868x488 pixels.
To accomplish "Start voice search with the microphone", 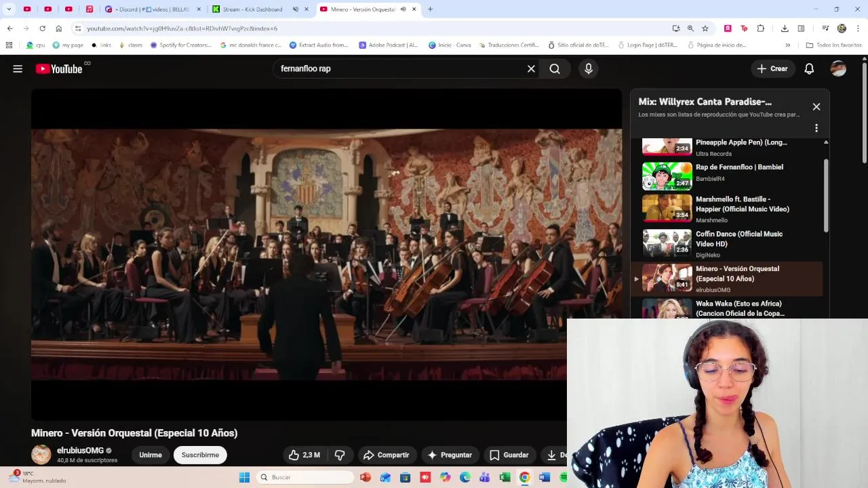I will [x=589, y=68].
